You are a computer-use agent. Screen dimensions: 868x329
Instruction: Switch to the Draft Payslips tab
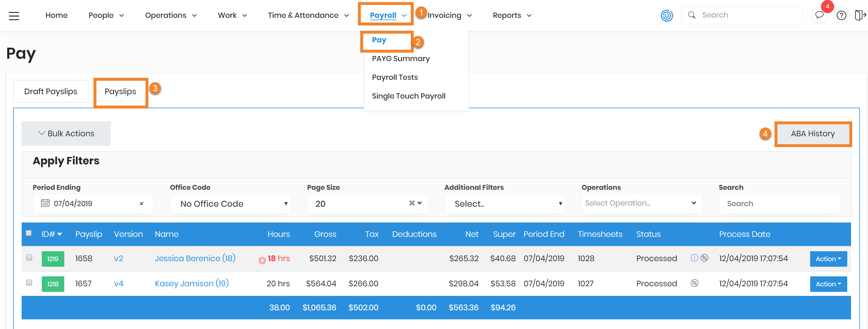point(51,92)
